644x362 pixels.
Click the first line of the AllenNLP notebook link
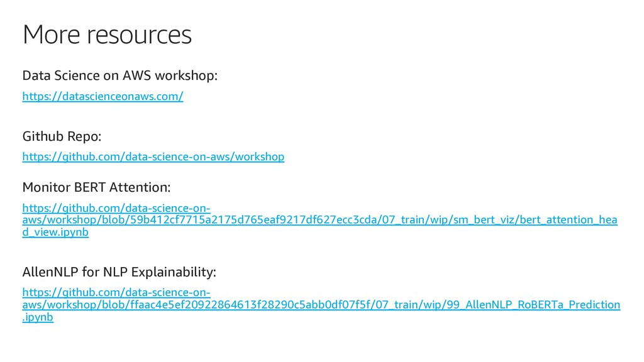click(x=116, y=293)
